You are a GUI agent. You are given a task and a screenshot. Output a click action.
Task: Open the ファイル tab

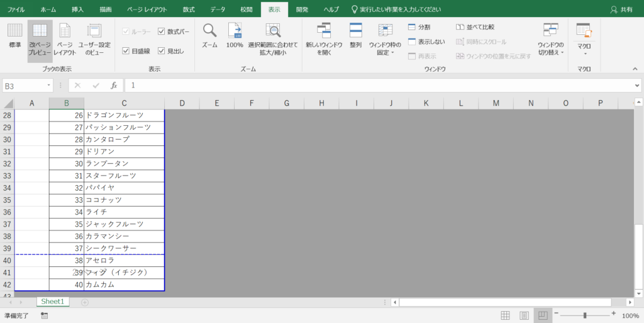tap(16, 9)
